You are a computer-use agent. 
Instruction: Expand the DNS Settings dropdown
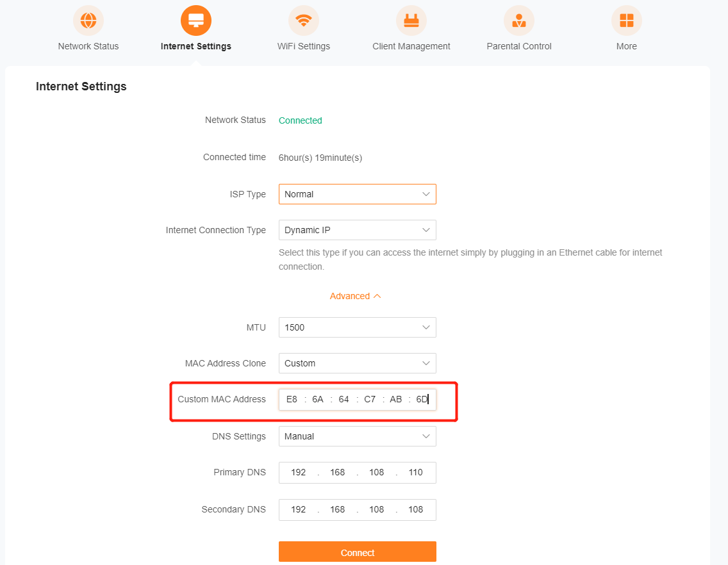coord(357,436)
